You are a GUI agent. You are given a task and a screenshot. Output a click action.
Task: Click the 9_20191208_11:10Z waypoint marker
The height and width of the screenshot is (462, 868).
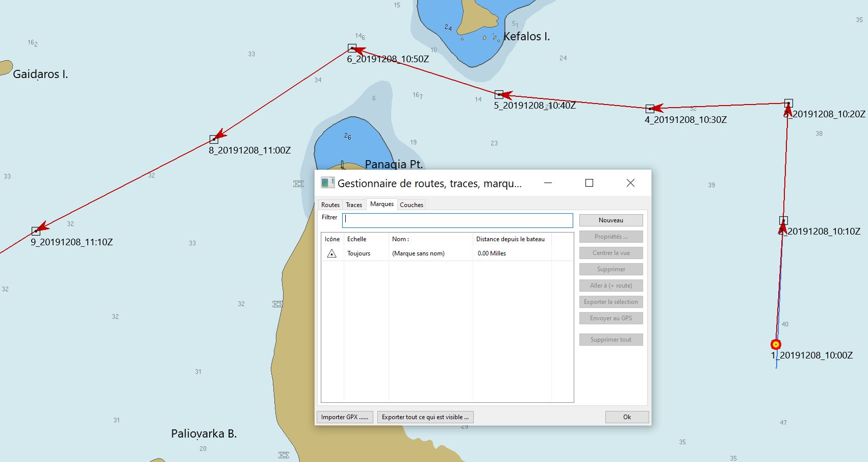(36, 231)
